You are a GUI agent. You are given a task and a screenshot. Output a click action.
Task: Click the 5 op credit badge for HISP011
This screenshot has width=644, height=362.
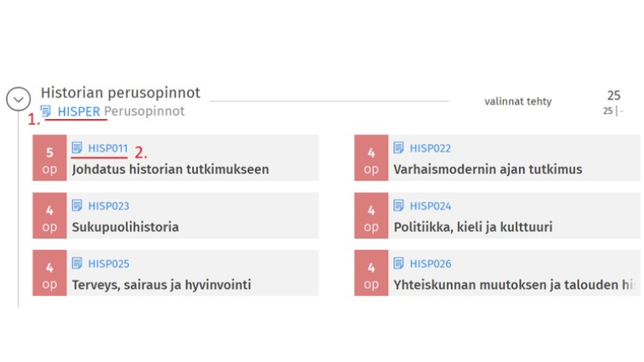click(x=49, y=158)
